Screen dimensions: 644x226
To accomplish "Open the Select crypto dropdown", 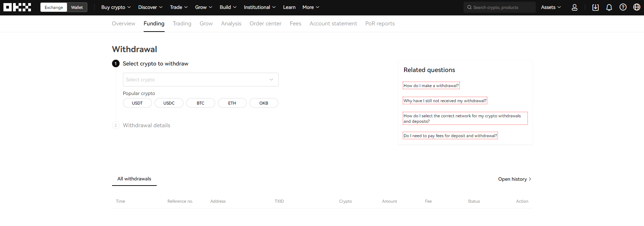I will (201, 80).
